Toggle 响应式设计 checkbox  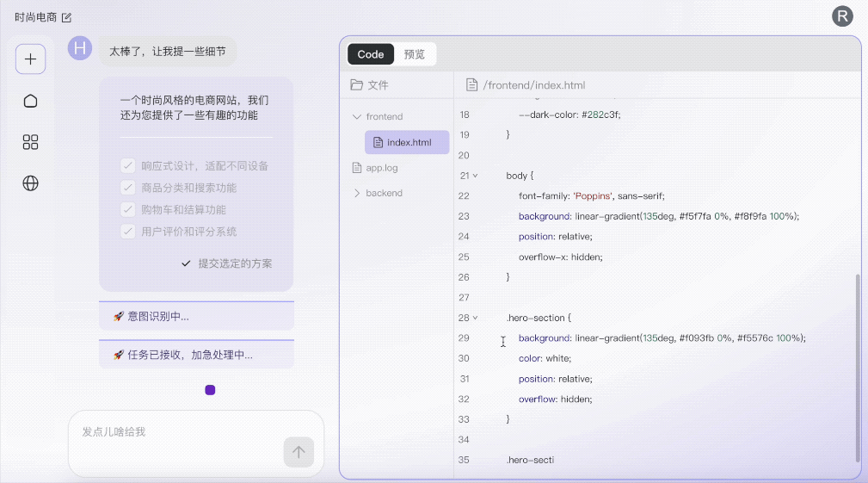coord(128,165)
